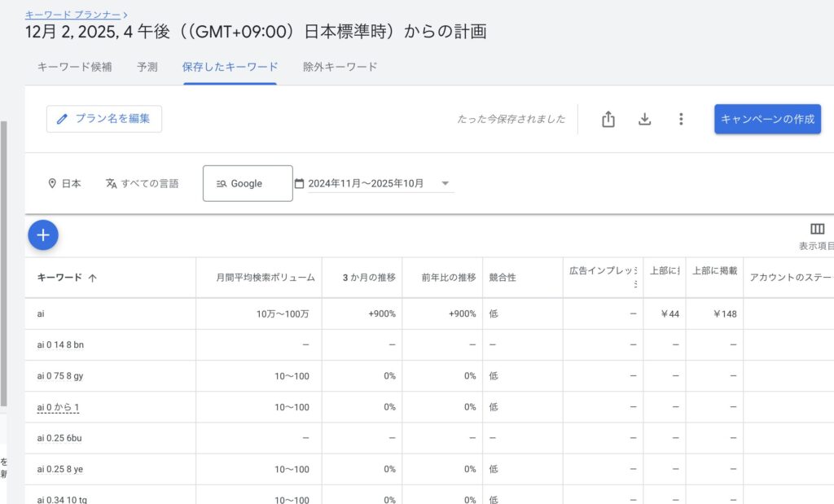834x504 pixels.
Task: Expand the date range dropdown arrow
Action: point(446,184)
